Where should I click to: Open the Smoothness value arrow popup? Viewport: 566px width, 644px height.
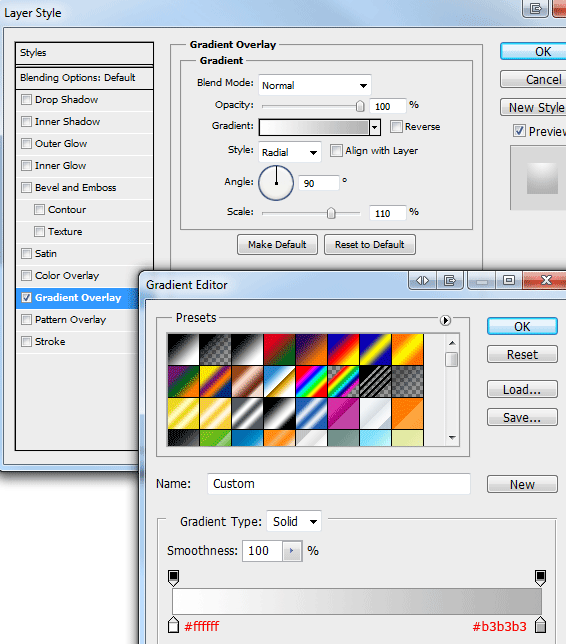(292, 551)
